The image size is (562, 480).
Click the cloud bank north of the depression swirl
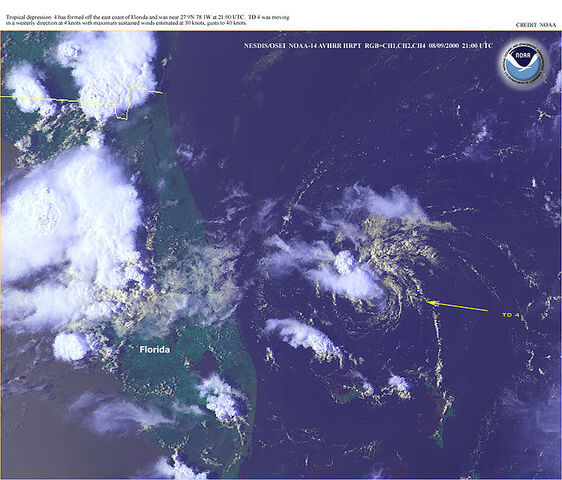click(x=385, y=203)
